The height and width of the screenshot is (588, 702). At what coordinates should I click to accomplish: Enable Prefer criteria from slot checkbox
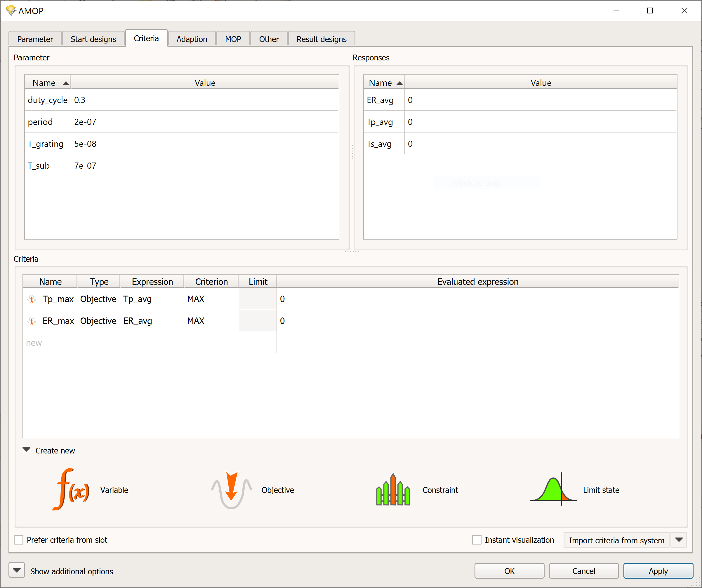(19, 540)
